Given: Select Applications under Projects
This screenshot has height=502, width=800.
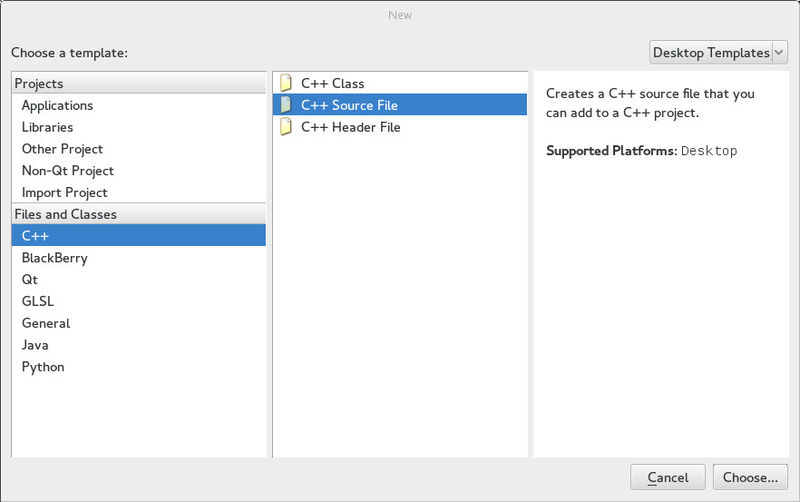Looking at the screenshot, I should [57, 105].
